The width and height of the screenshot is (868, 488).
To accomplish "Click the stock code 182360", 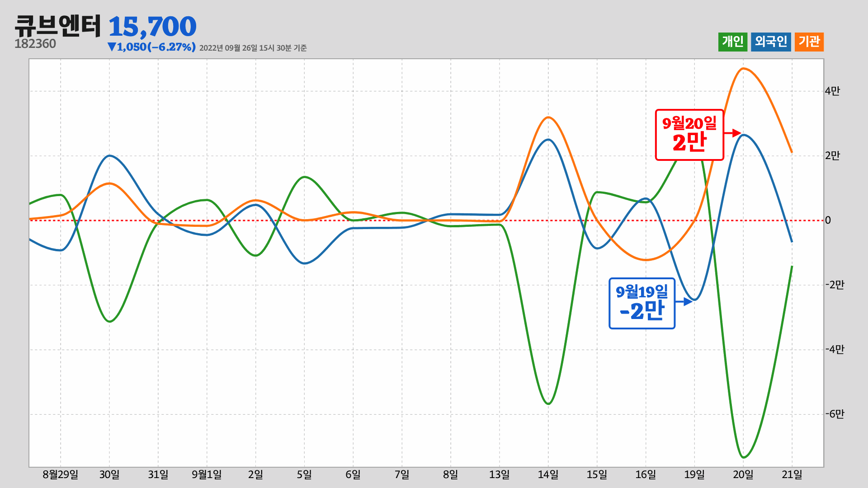I will pyautogui.click(x=35, y=44).
